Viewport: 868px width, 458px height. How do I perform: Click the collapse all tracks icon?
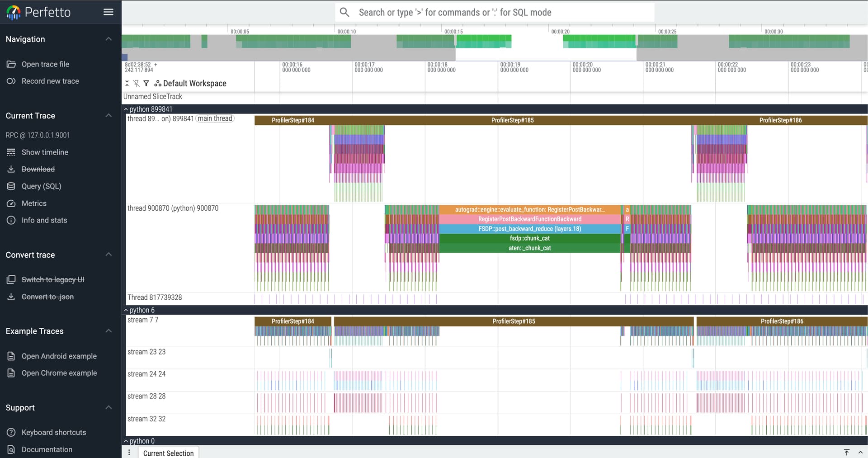pyautogui.click(x=127, y=83)
